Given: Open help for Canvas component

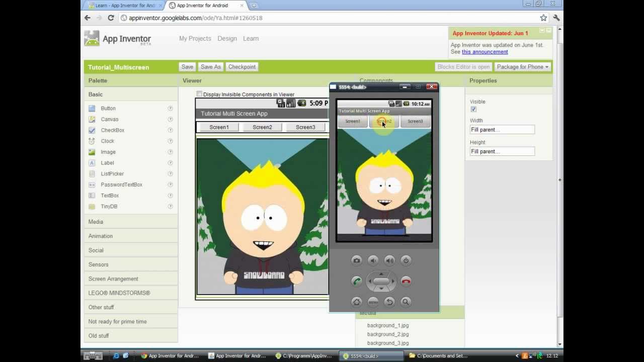Looking at the screenshot, I should (170, 119).
